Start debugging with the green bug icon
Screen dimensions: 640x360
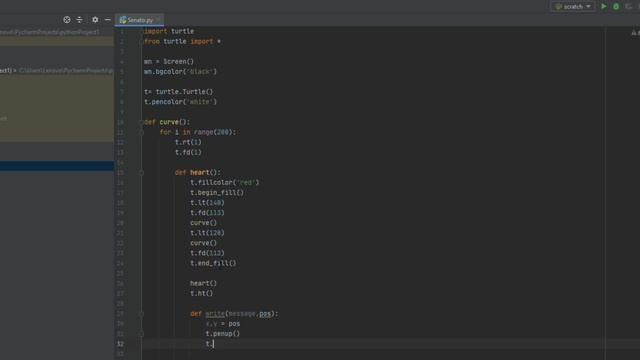point(616,7)
